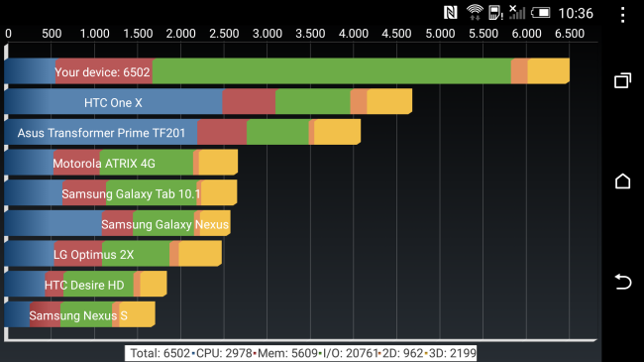This screenshot has height=362, width=644.
Task: Tap the Wi-Fi status icon
Action: click(475, 12)
